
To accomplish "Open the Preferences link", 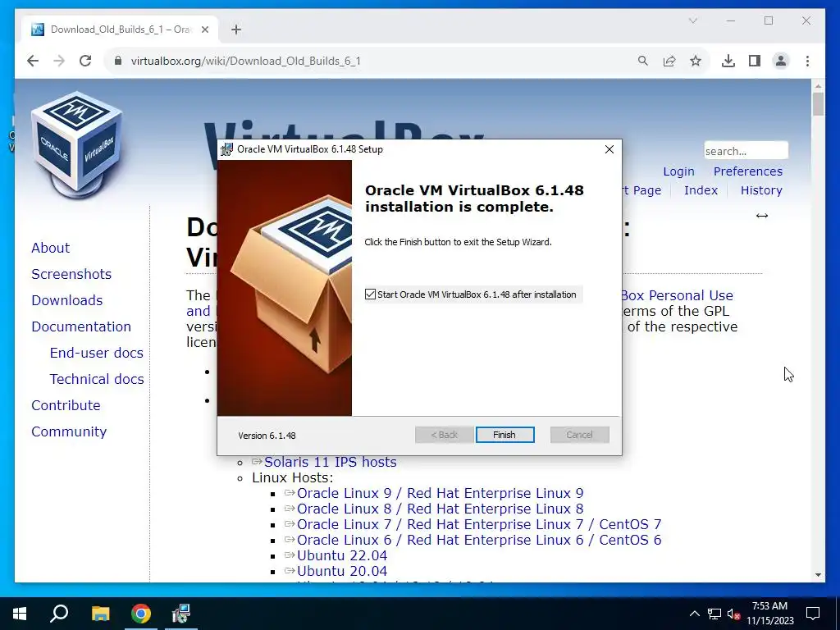I will click(x=748, y=171).
